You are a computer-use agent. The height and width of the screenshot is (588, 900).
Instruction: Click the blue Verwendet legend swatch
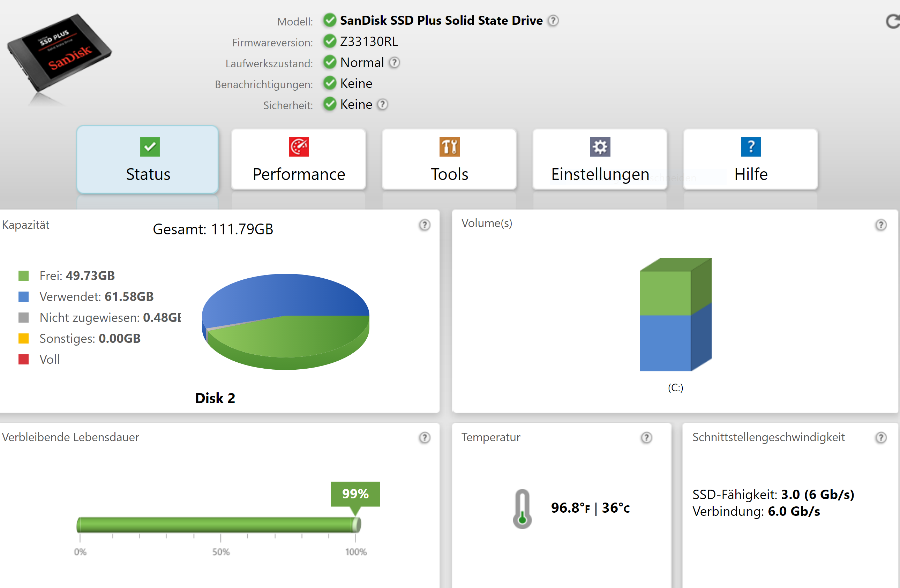23,296
